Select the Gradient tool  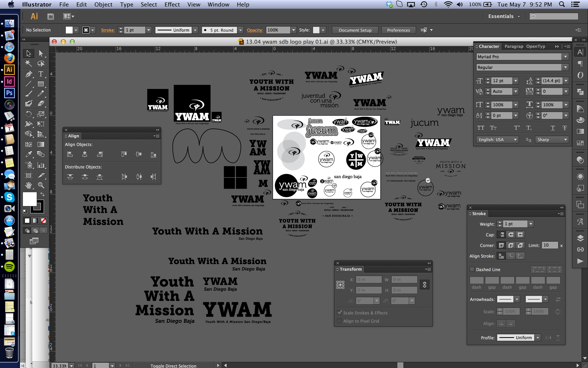tap(41, 144)
